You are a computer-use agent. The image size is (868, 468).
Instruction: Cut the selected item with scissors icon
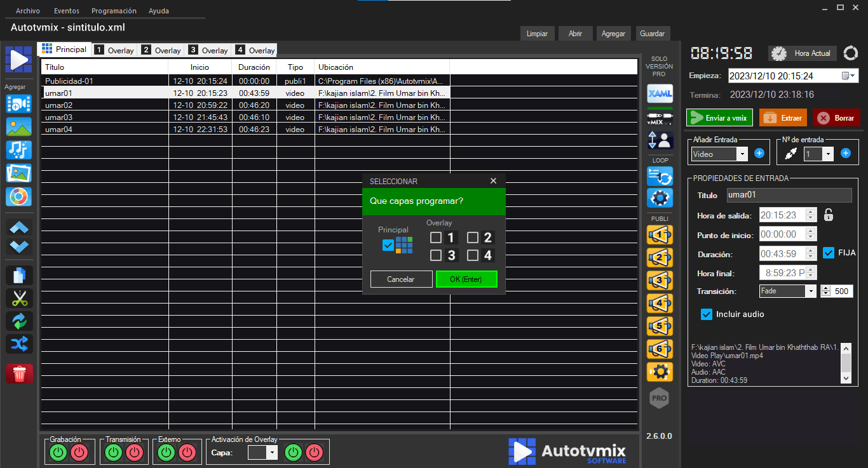(x=20, y=298)
